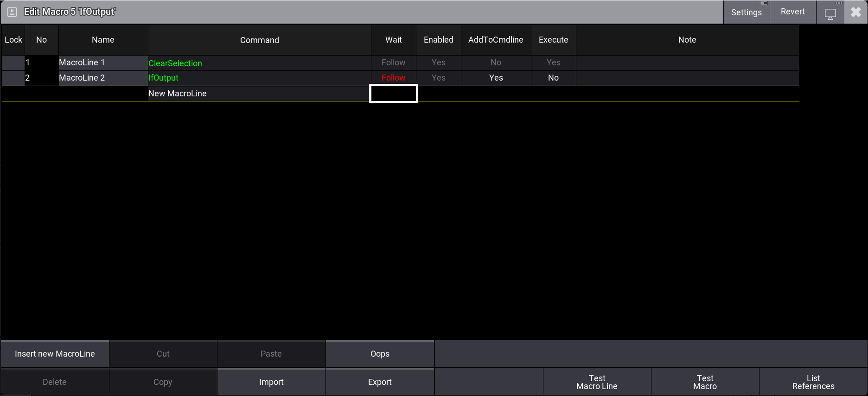
Task: Toggle Enabled value for MacroLine 1
Action: click(438, 63)
